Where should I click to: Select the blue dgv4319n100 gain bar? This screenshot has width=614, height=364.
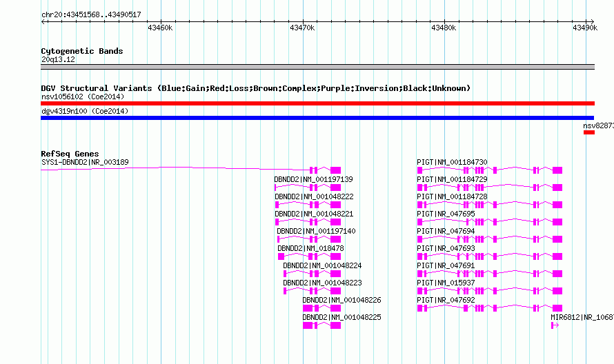(317, 118)
